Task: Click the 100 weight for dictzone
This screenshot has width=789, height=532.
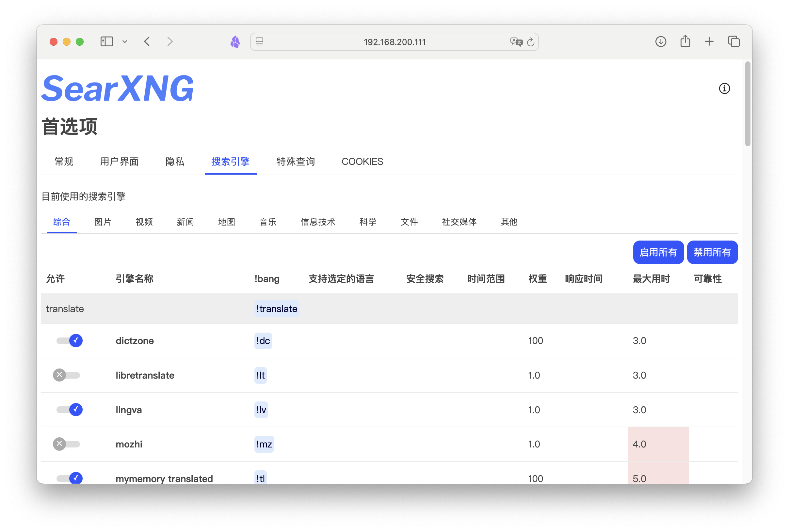Action: 535,341
